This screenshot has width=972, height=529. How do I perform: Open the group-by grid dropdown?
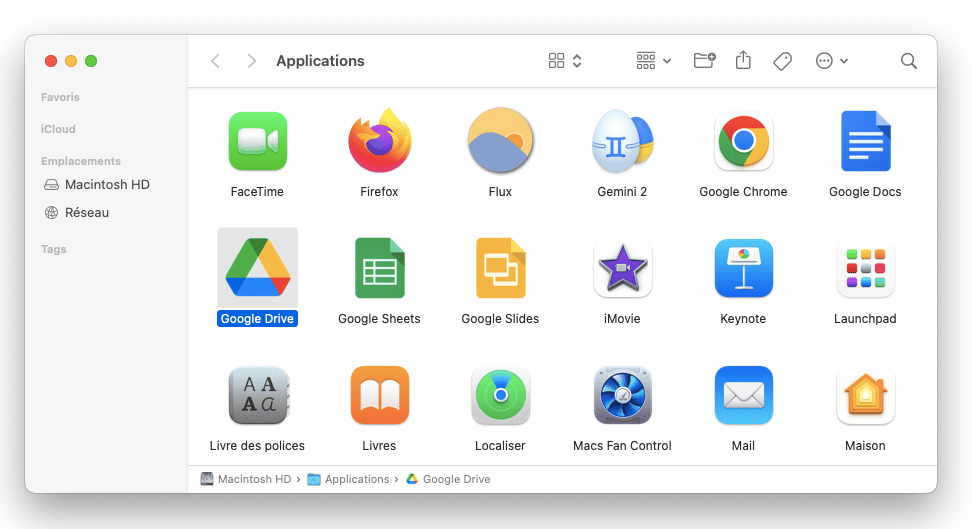(653, 61)
